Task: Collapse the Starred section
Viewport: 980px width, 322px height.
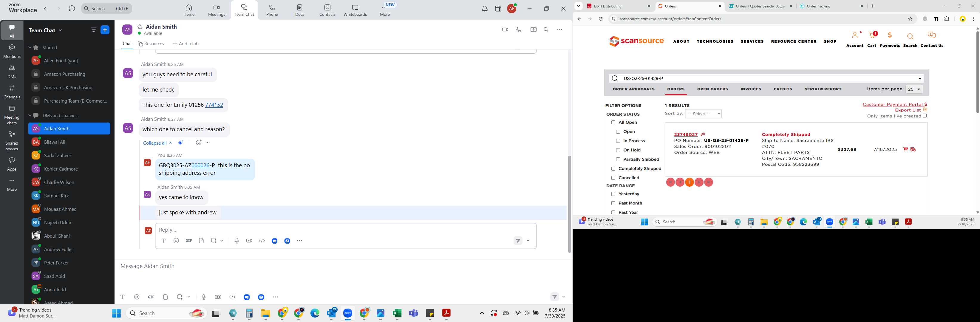Action: point(30,47)
